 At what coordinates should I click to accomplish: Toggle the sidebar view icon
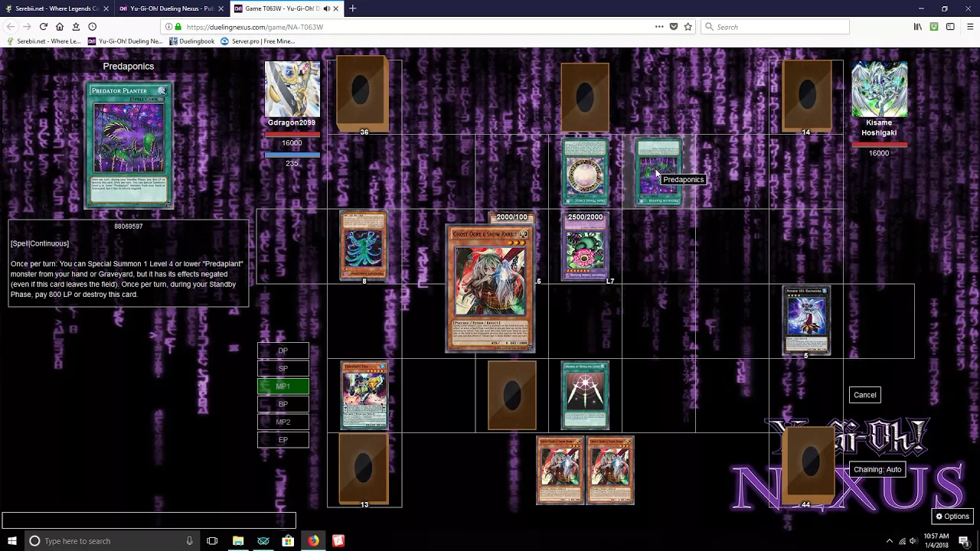click(x=950, y=27)
